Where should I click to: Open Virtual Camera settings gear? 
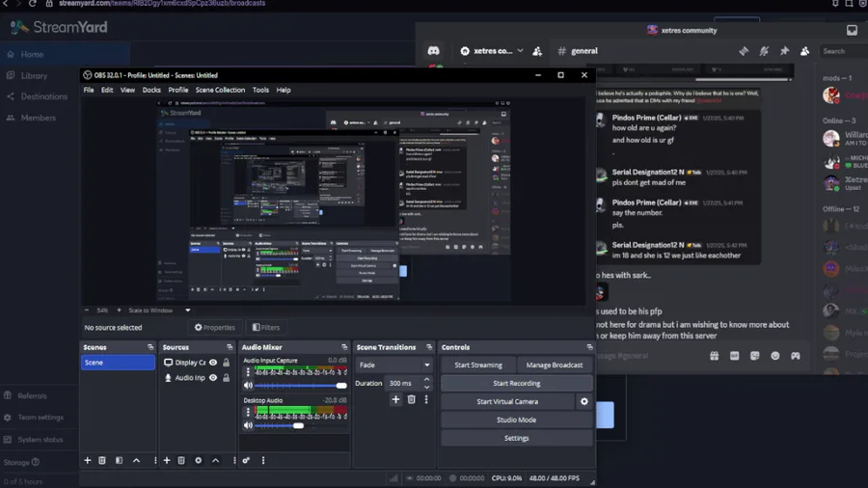click(584, 402)
